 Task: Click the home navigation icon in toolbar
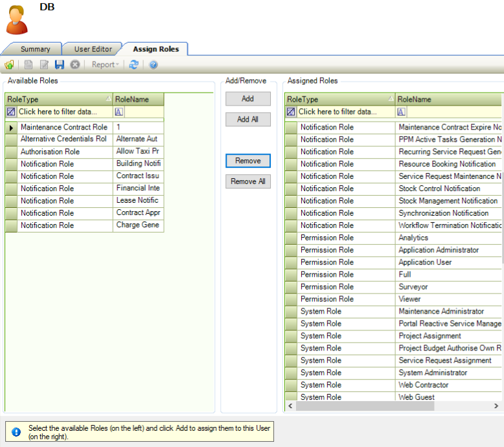coord(9,65)
